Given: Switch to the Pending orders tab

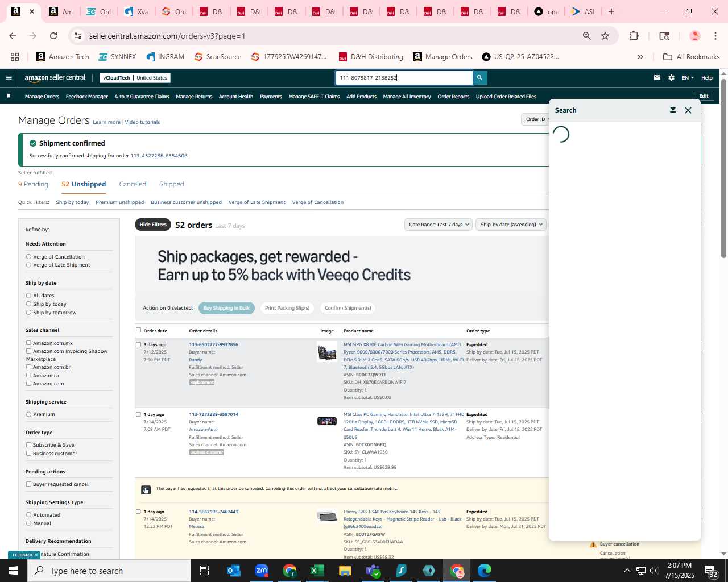Looking at the screenshot, I should click(33, 184).
